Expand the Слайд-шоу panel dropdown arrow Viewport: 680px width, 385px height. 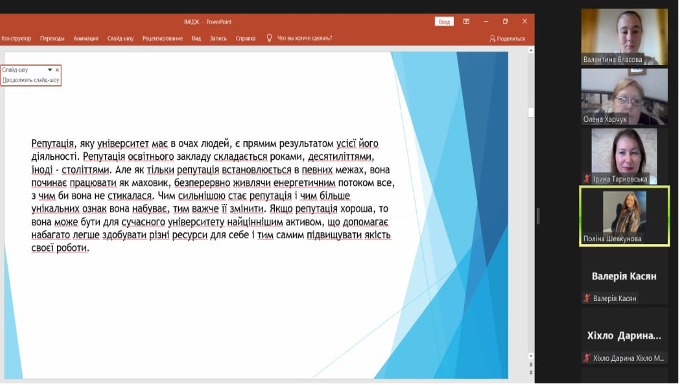pyautogui.click(x=50, y=70)
